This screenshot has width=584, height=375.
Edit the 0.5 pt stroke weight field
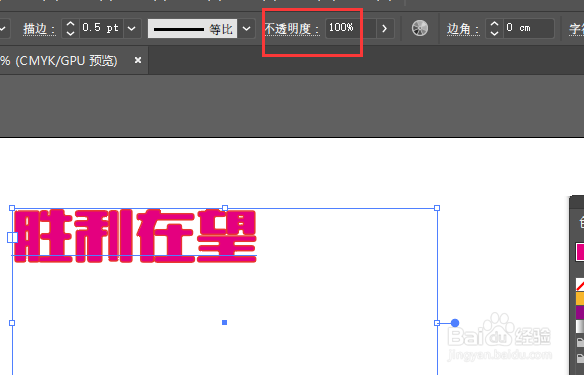click(101, 28)
